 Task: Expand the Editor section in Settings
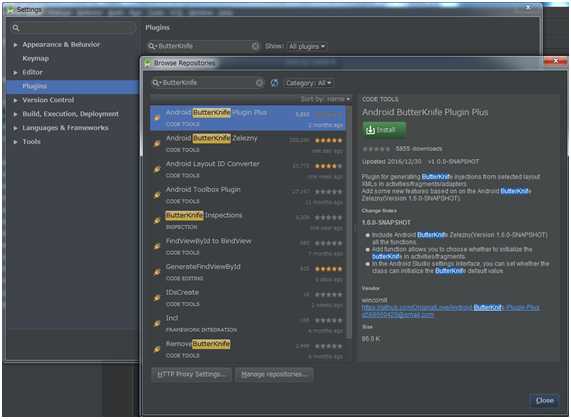pyautogui.click(x=15, y=72)
